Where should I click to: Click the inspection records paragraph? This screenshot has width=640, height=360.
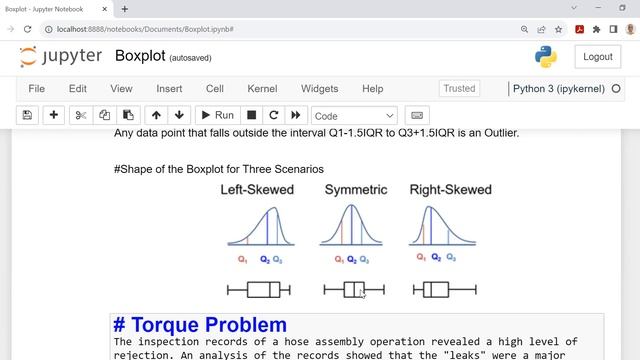point(346,348)
